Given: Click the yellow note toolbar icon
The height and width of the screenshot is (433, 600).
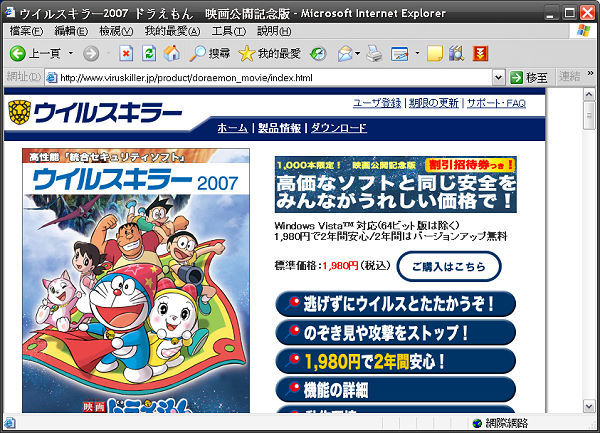Looking at the screenshot, I should (x=435, y=54).
